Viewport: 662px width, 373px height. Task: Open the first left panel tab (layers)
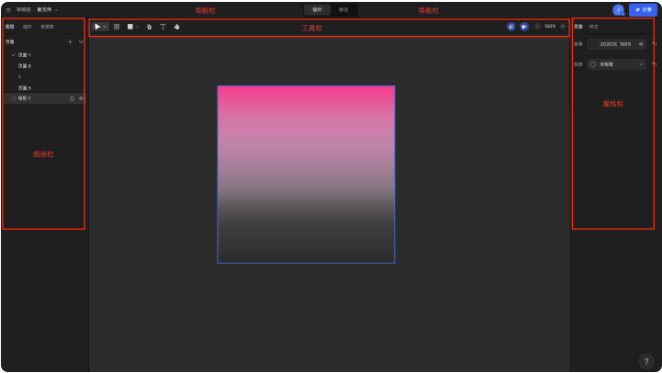pos(10,27)
